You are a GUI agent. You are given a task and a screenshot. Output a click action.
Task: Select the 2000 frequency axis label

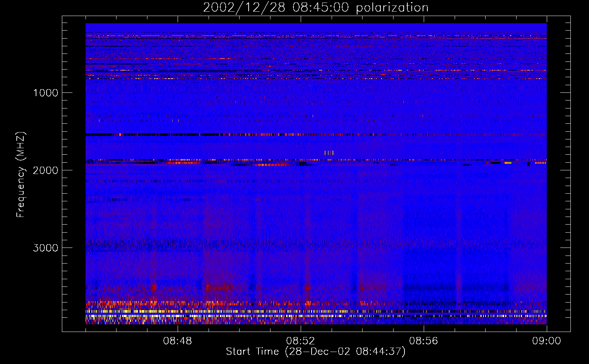pos(46,170)
